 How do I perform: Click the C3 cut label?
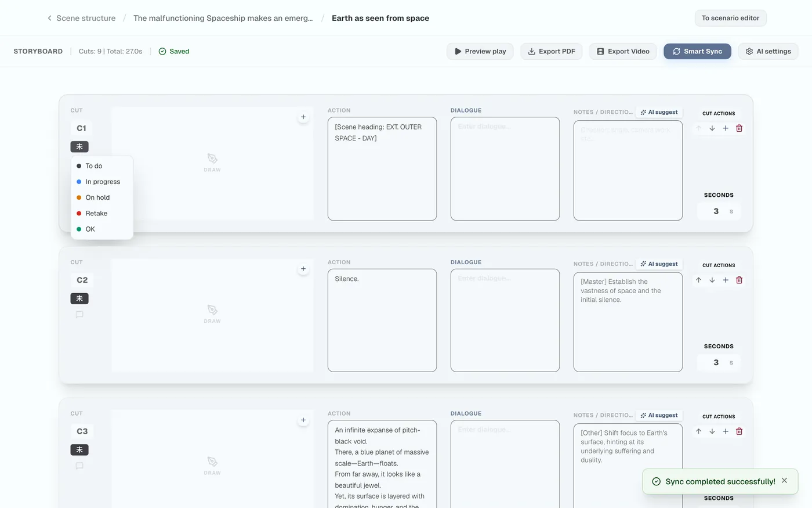click(x=82, y=431)
